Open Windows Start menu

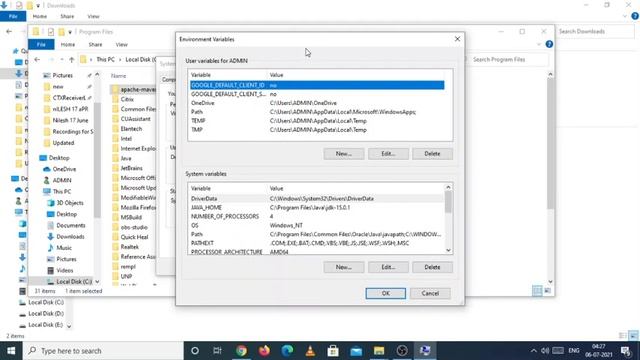11,351
